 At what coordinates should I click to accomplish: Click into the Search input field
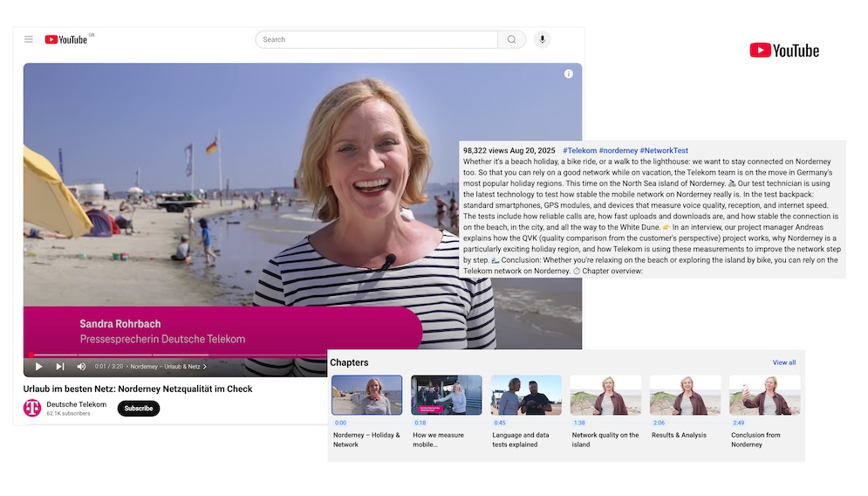point(377,39)
